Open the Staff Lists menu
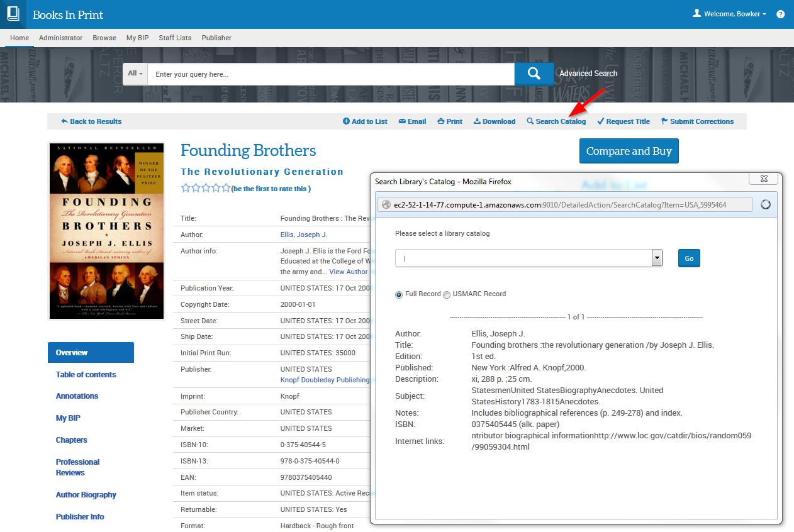The width and height of the screenshot is (794, 532). tap(175, 38)
